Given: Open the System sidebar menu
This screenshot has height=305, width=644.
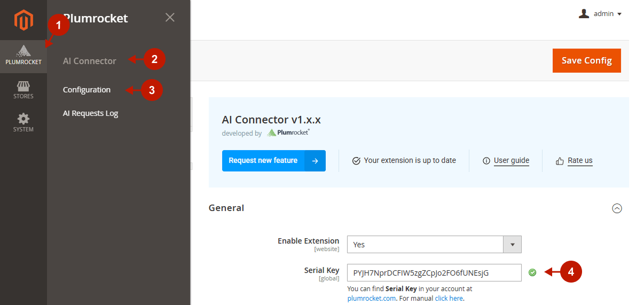Looking at the screenshot, I should [x=23, y=123].
